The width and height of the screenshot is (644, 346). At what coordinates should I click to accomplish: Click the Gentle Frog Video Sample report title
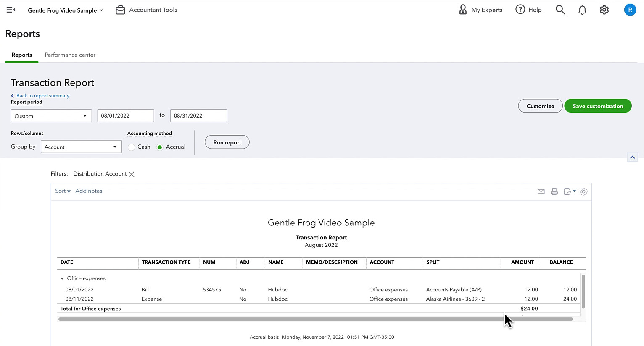[x=321, y=223]
